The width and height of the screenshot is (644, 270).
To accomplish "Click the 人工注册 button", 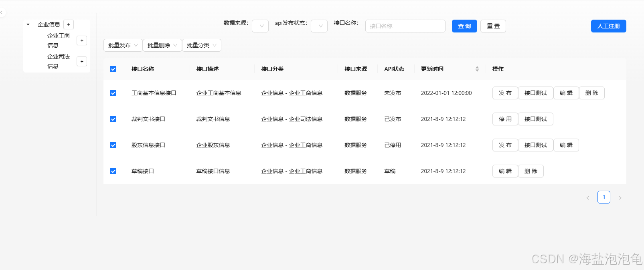I will point(609,26).
